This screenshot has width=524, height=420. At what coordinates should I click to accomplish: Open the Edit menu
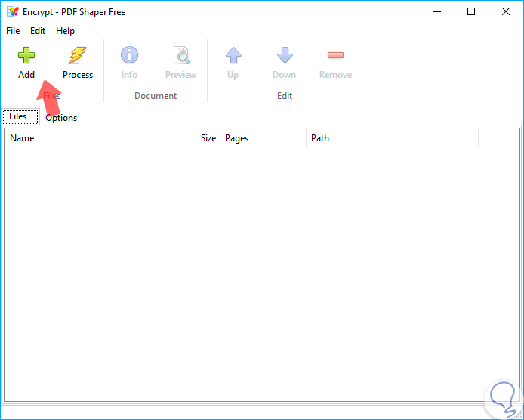(x=38, y=31)
